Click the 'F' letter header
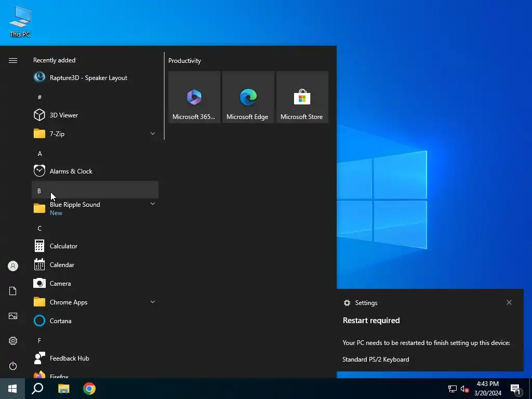532x399 pixels. (x=95, y=340)
